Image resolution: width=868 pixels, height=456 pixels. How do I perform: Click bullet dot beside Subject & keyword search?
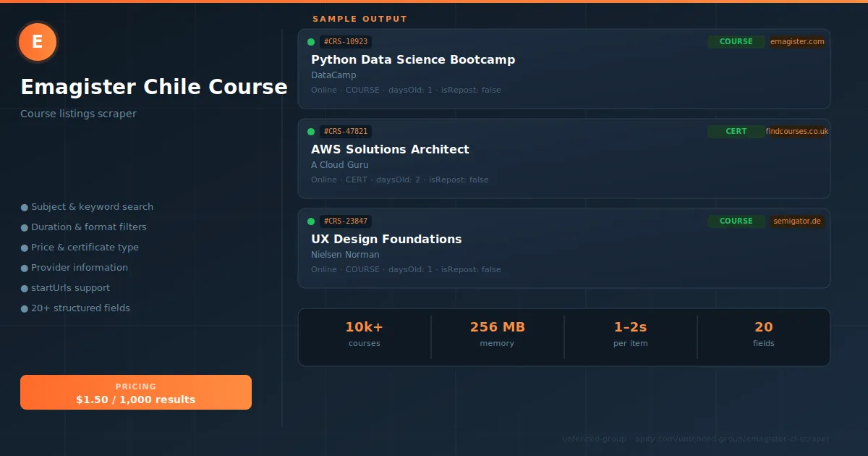tap(25, 208)
